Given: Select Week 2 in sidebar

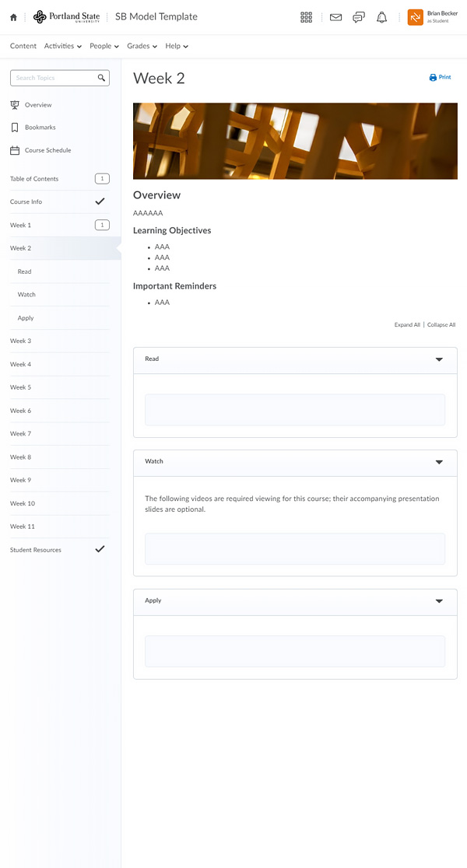Looking at the screenshot, I should pyautogui.click(x=60, y=248).
